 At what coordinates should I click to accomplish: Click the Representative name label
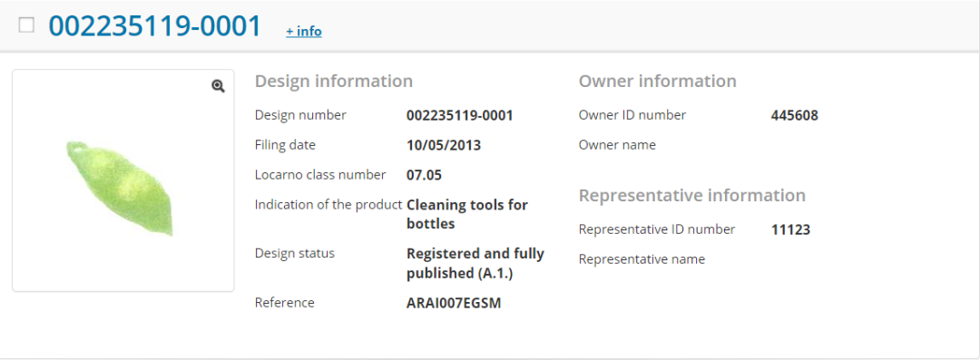coord(642,259)
